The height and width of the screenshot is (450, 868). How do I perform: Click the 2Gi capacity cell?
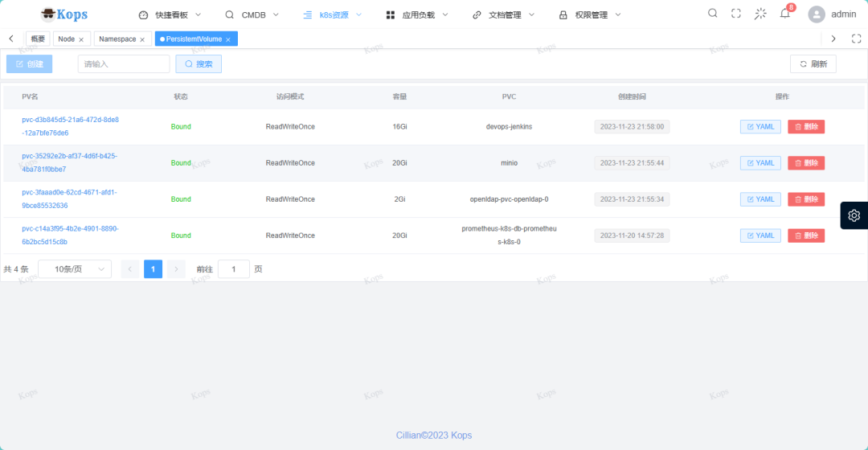(x=399, y=199)
